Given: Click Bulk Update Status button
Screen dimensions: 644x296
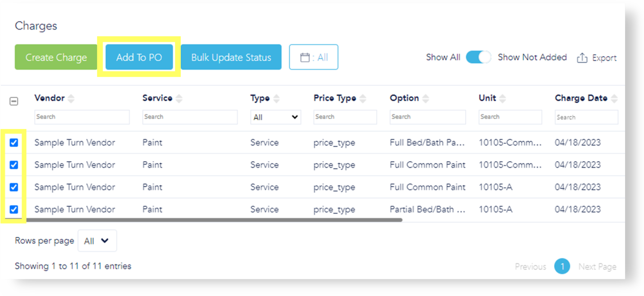Looking at the screenshot, I should coord(231,57).
